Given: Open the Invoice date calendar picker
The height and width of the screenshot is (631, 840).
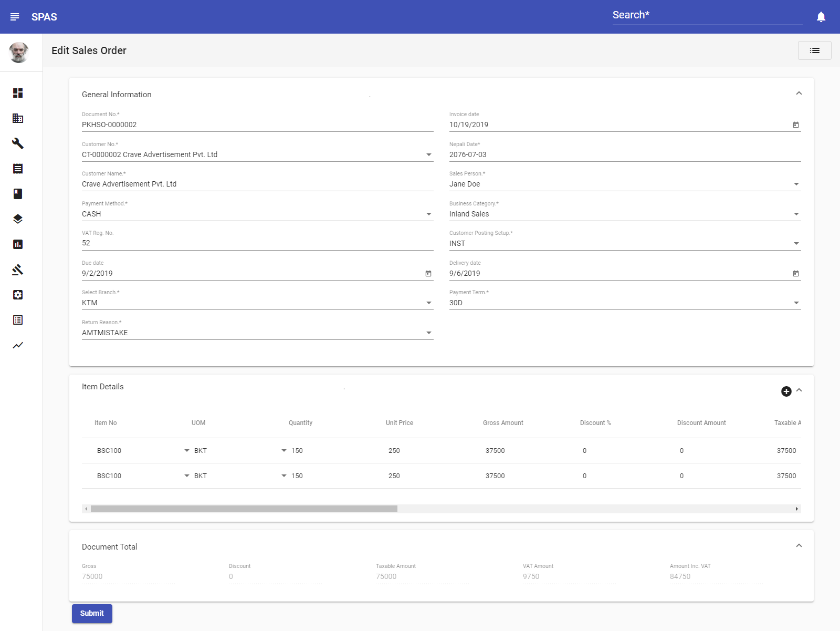Looking at the screenshot, I should tap(795, 125).
